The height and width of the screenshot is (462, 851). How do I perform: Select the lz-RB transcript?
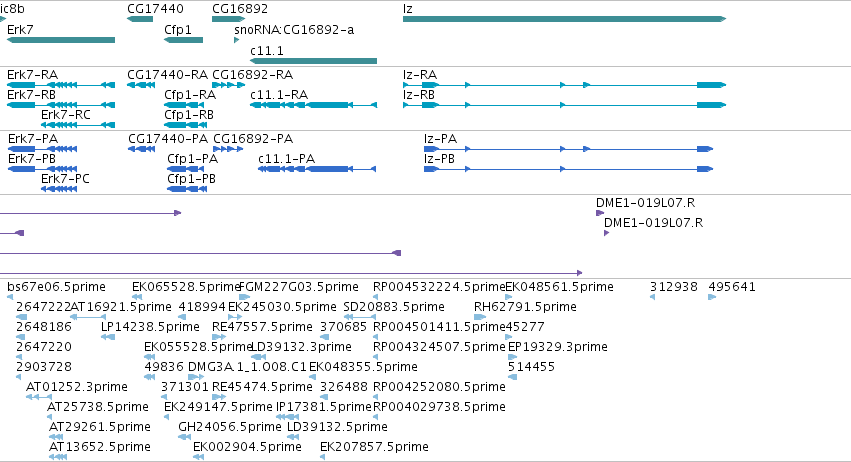[x=564, y=105]
